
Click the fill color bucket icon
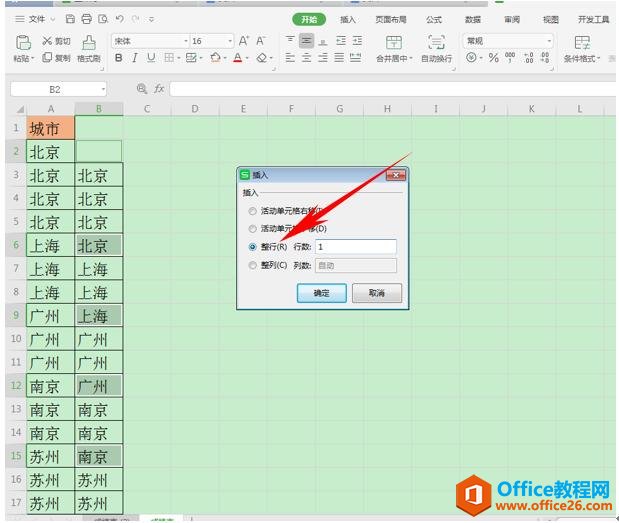(x=216, y=58)
